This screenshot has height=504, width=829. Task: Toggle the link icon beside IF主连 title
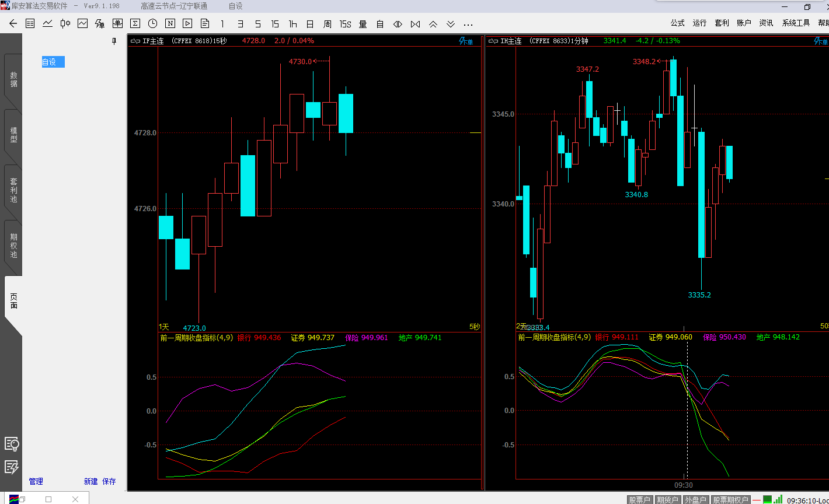135,41
